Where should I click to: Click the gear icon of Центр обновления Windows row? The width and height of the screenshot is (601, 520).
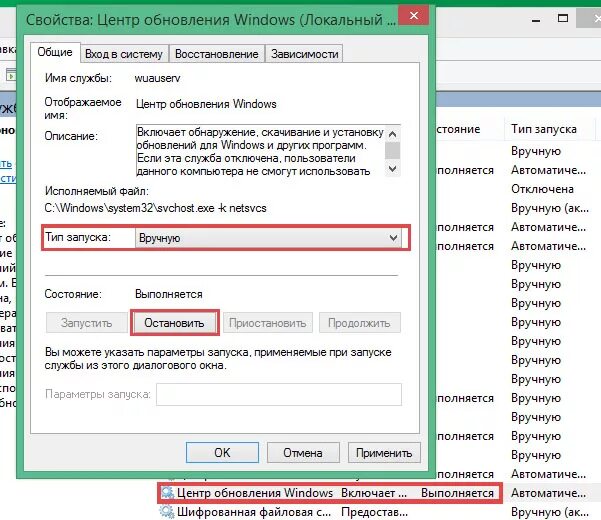(167, 493)
